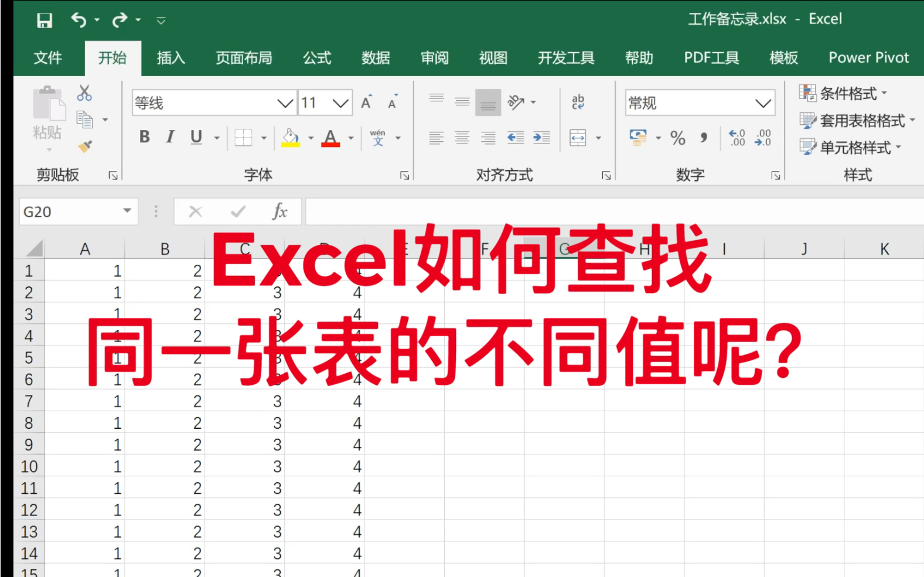The height and width of the screenshot is (577, 924).
Task: Switch to the 数据 ribbon tab
Action: pos(376,58)
